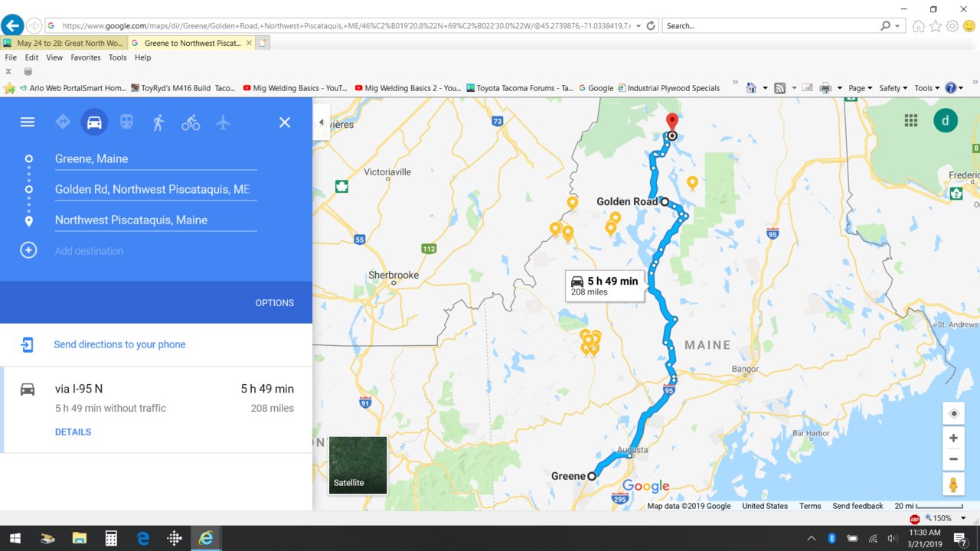Open the Safety dropdown menu
Viewport: 980px width, 551px height.
point(893,88)
